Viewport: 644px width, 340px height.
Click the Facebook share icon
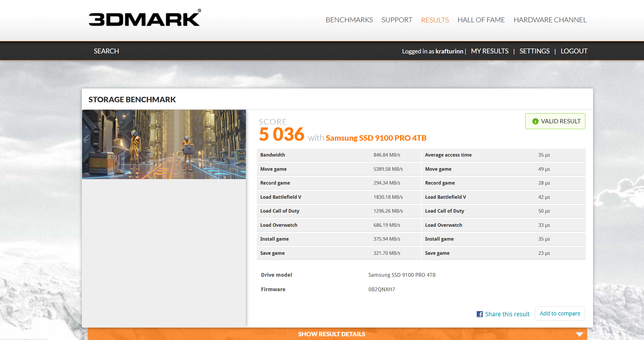[x=479, y=314]
